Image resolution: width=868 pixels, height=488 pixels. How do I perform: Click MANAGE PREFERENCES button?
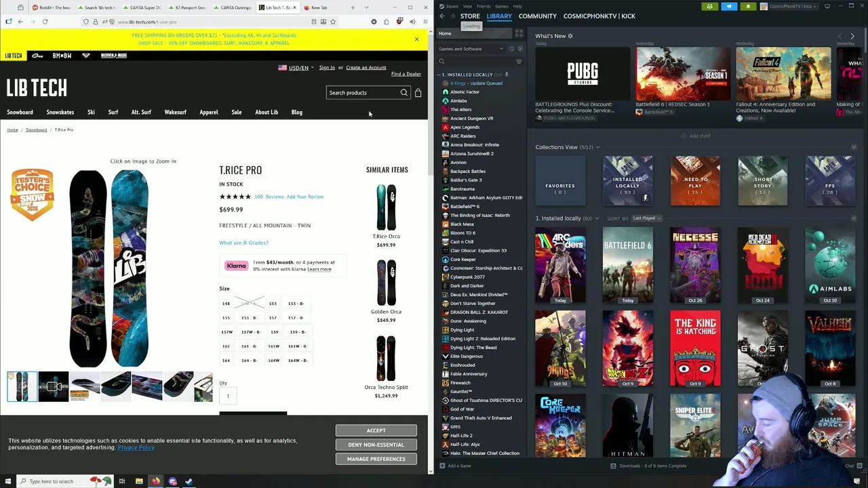[x=376, y=459]
